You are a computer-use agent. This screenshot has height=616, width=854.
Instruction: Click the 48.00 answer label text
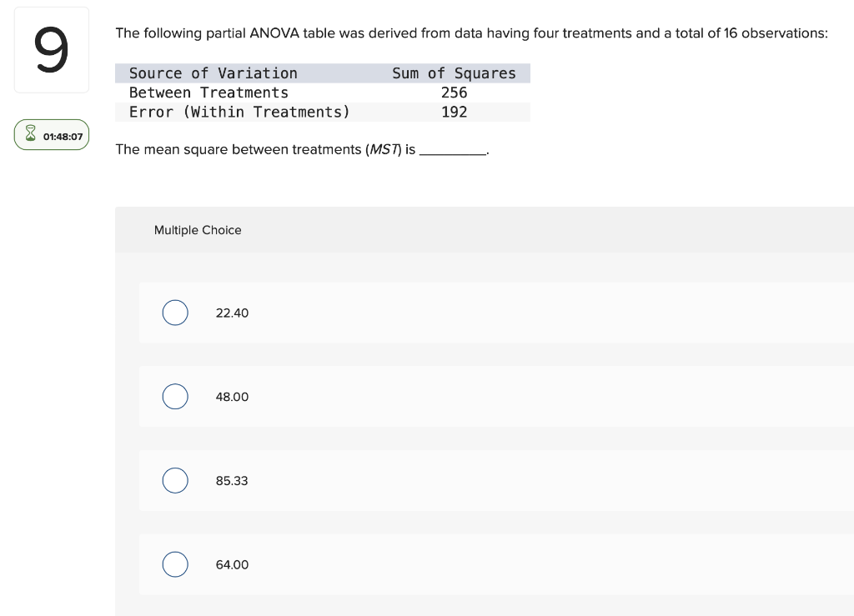tap(232, 397)
